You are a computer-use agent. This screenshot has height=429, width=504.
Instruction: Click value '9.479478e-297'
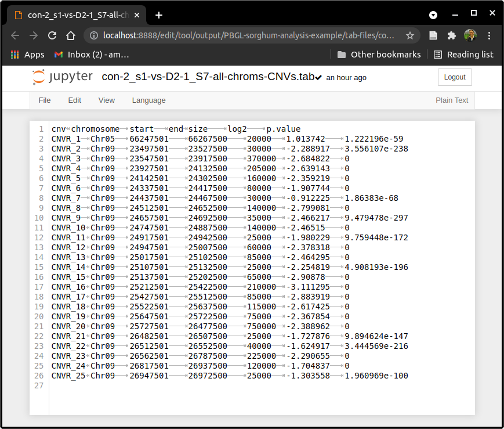coord(376,218)
